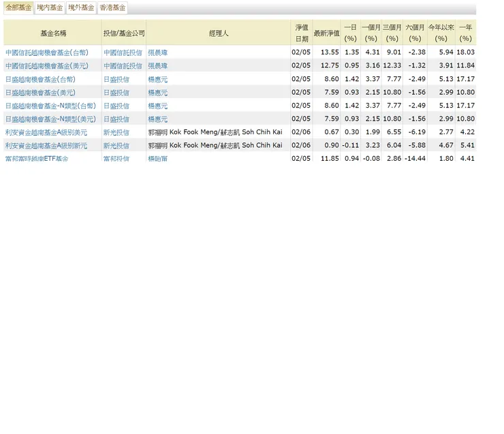Open fund link 日盛越南機會基金(台幣)
The width and height of the screenshot is (504, 434).
(x=40, y=79)
